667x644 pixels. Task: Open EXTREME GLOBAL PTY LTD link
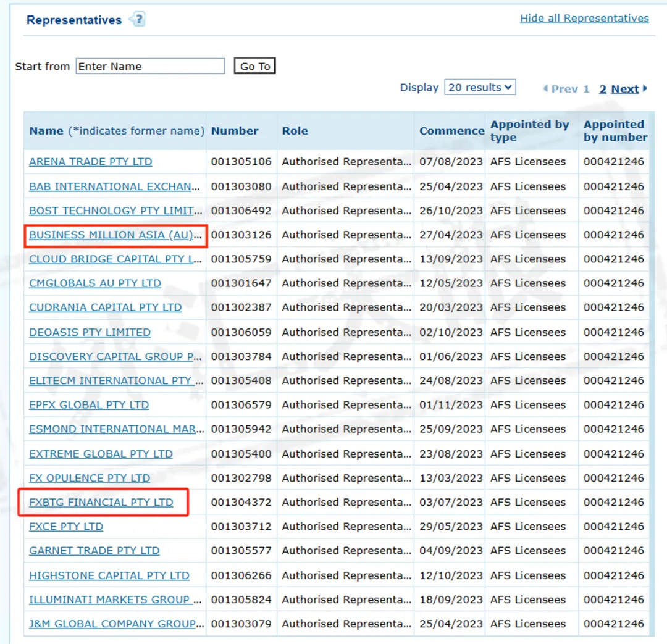[101, 454]
